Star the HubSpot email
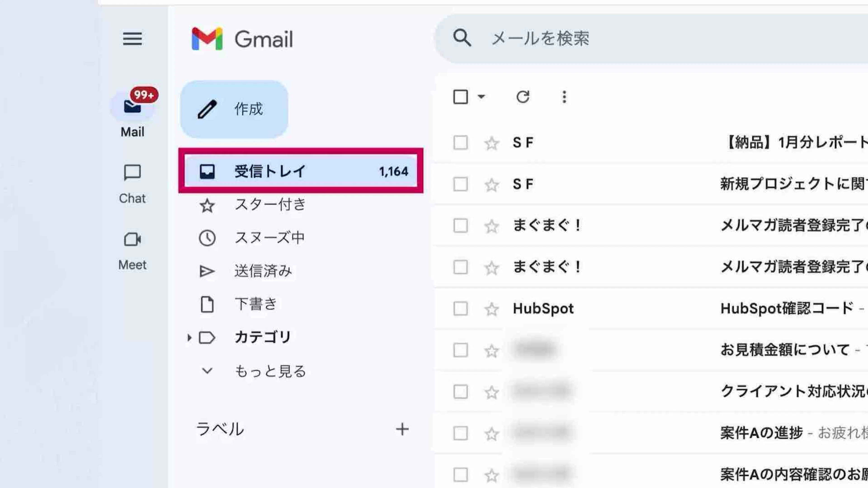 click(x=492, y=309)
